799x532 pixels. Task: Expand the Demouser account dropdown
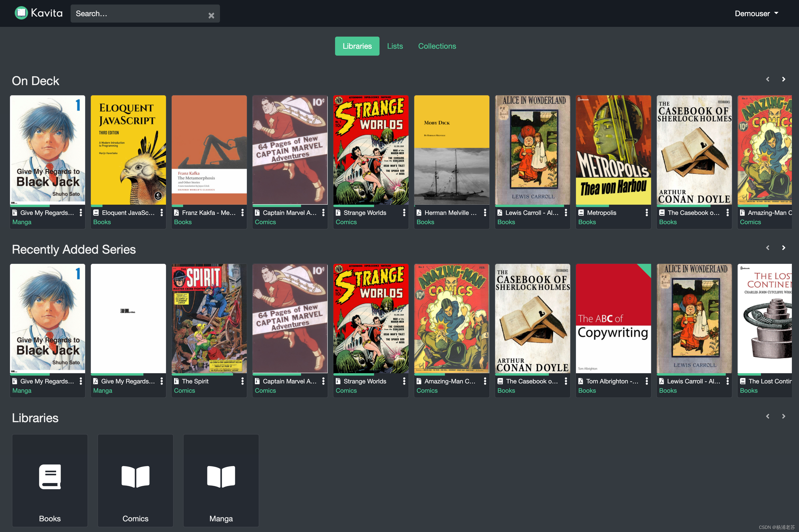[x=756, y=14]
